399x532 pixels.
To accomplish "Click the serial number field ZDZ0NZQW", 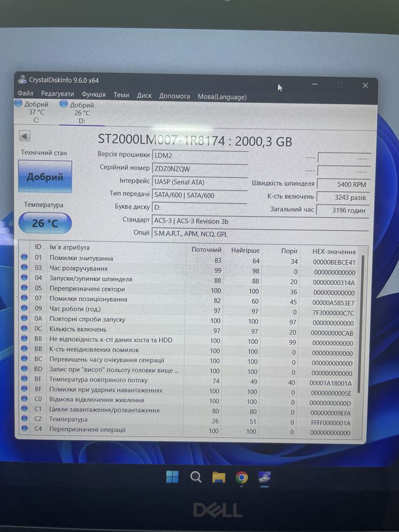I will 199,169.
